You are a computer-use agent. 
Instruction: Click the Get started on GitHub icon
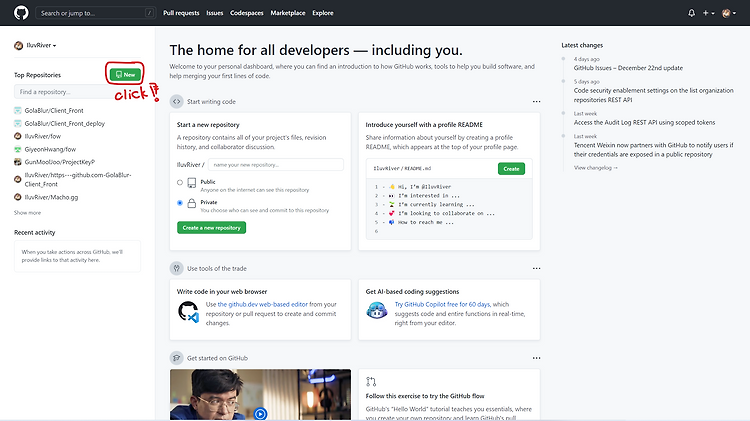pos(176,358)
